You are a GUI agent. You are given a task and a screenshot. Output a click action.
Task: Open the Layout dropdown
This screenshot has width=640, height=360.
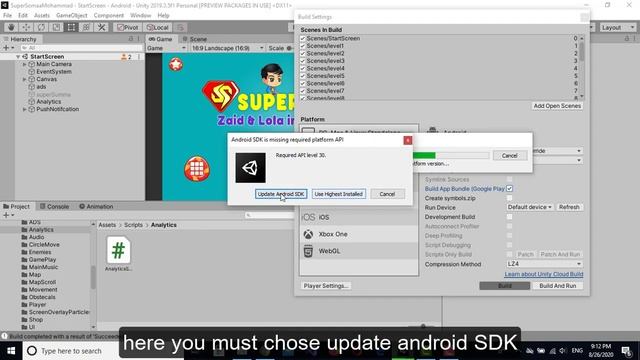coord(618,27)
